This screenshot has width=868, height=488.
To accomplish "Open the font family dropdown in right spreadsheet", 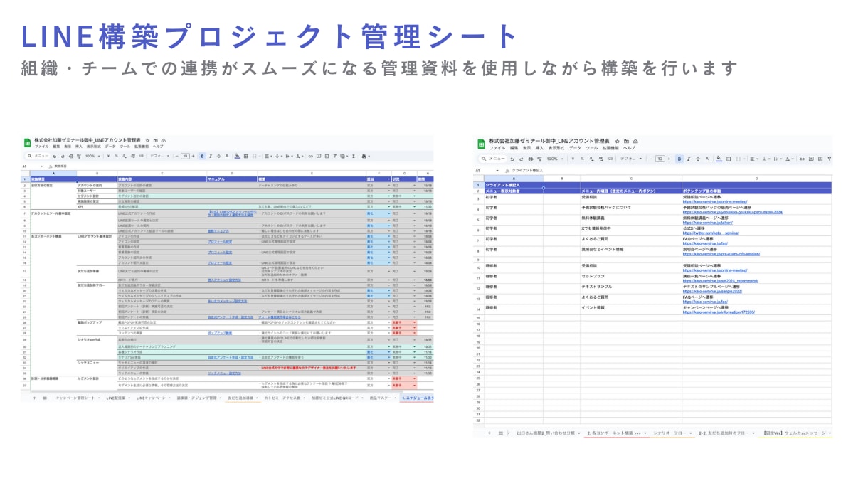I will click(632, 159).
